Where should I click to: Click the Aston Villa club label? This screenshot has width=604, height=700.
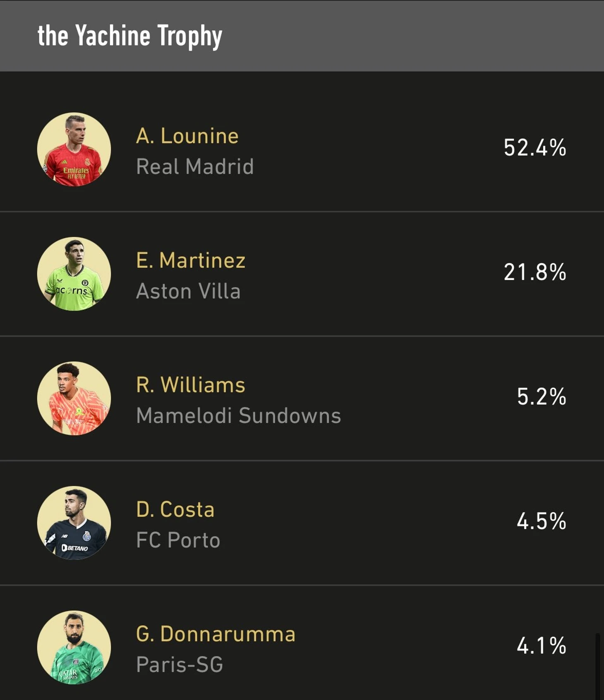(x=188, y=291)
